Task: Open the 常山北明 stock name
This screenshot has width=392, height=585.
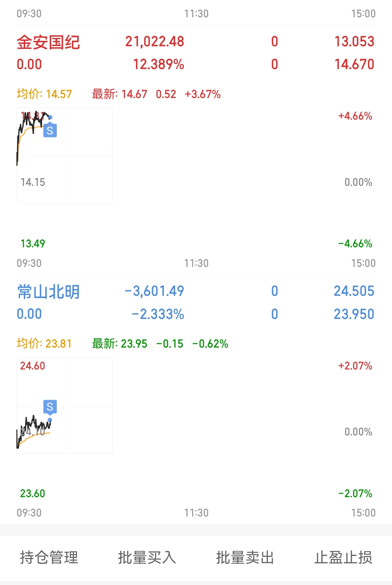Action: pos(48,292)
